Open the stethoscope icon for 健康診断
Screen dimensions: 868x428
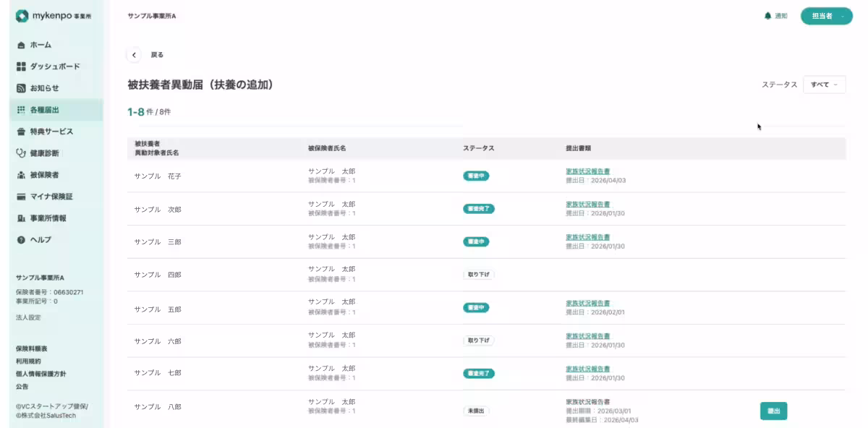21,153
